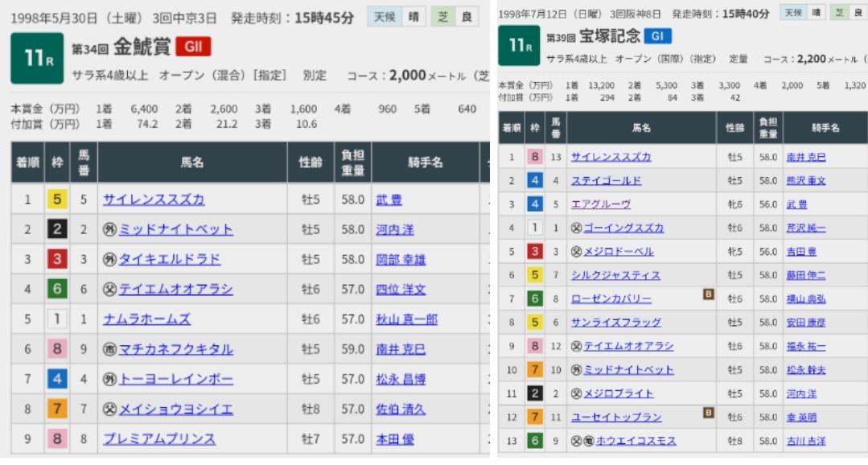Image resolution: width=868 pixels, height=465 pixels.
Task: Click the green 11R badge beside 金鯱賞
Action: [36, 58]
